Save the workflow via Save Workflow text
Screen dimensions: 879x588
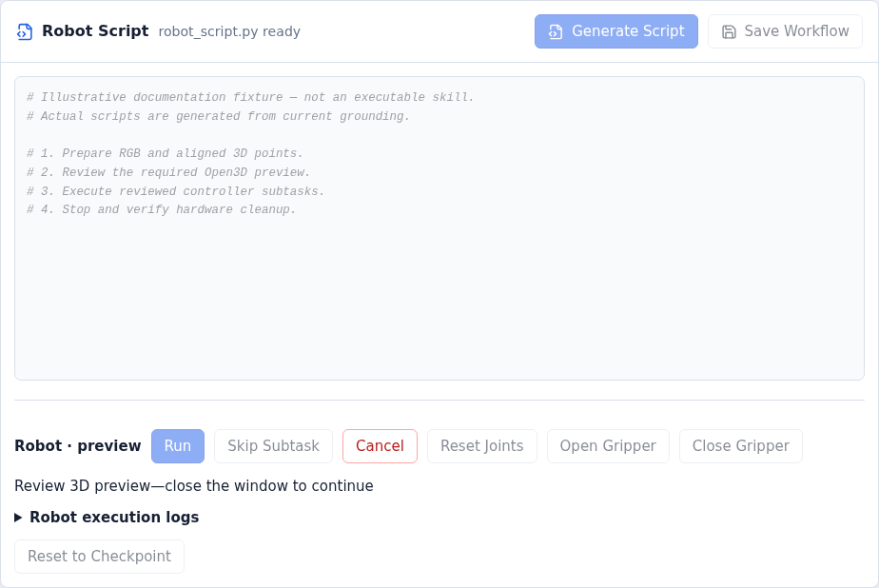pos(796,30)
